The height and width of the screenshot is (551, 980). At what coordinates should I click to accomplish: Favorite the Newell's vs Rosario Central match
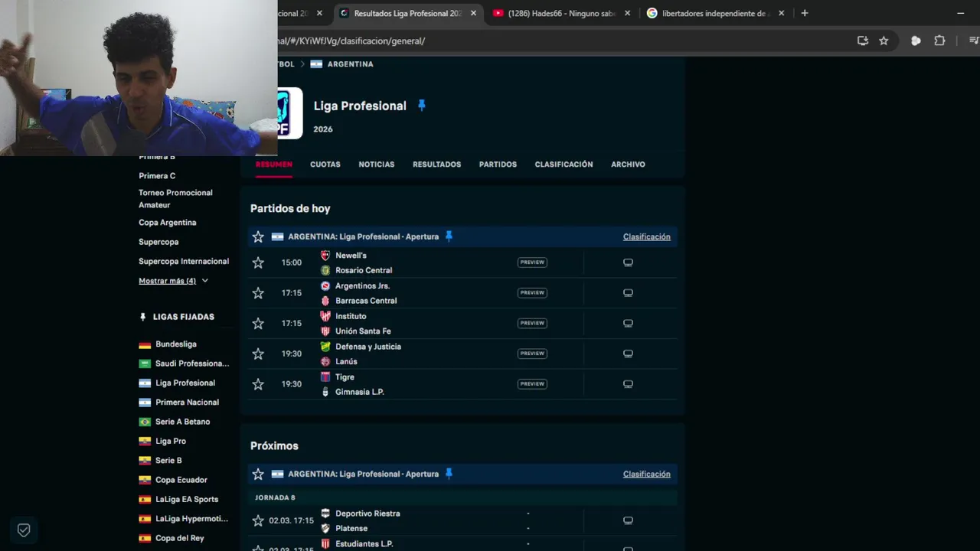(258, 262)
